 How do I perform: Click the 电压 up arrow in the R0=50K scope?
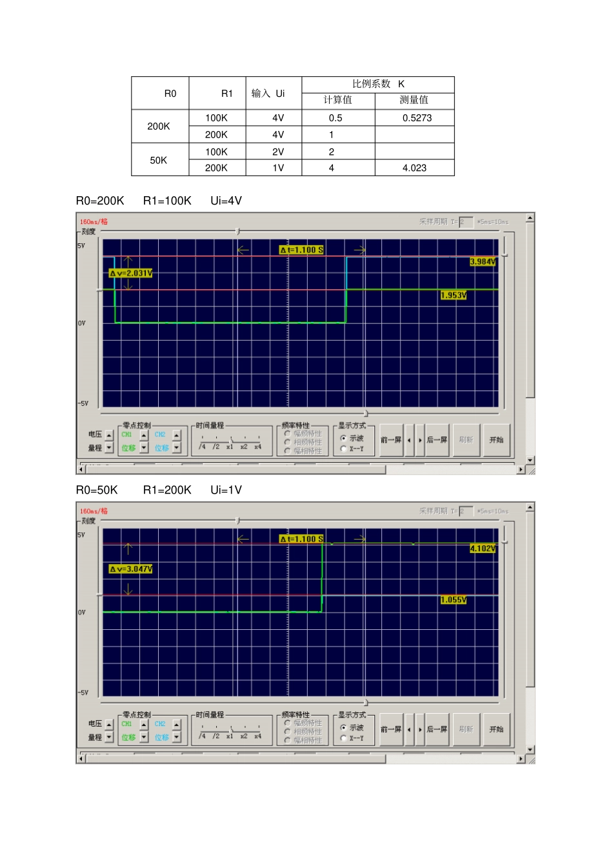click(109, 724)
